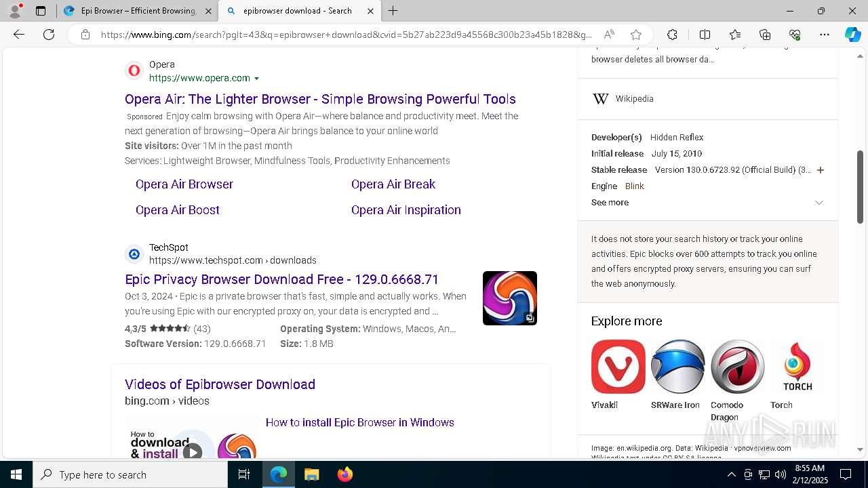Image resolution: width=868 pixels, height=488 pixels.
Task: Show hidden system tray icons
Action: point(731,474)
